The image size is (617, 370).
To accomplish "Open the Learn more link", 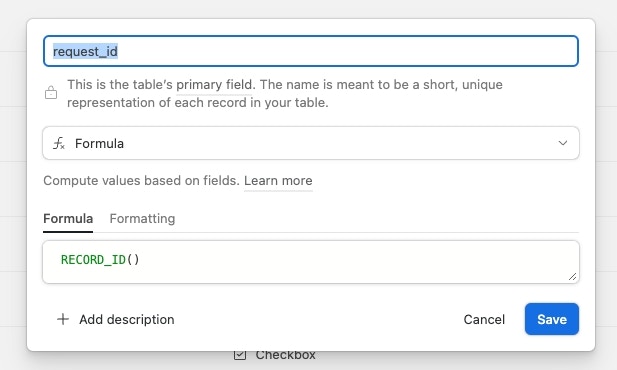I will pos(278,181).
